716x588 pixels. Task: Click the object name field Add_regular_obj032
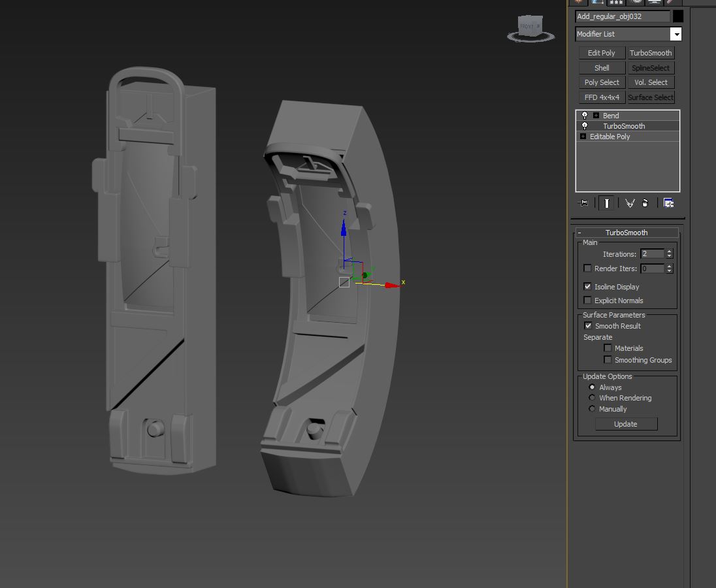point(623,16)
